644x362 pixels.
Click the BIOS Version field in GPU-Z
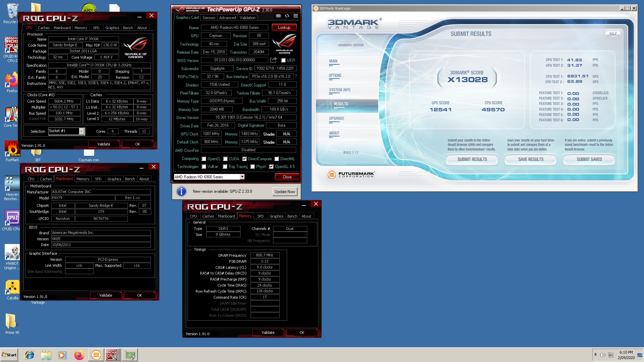coord(234,60)
